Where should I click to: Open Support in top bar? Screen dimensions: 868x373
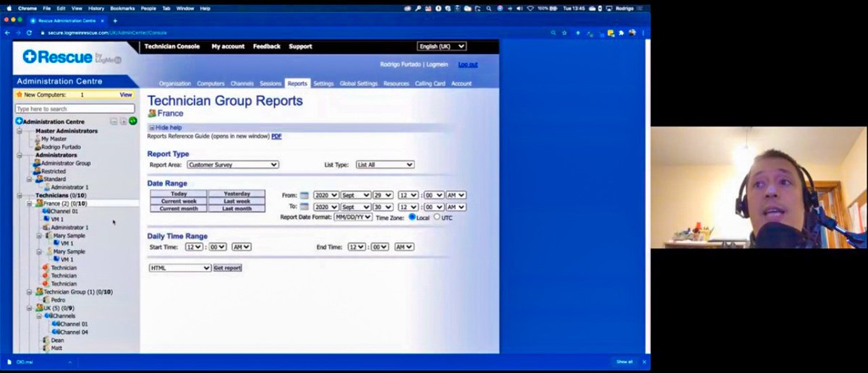[300, 46]
